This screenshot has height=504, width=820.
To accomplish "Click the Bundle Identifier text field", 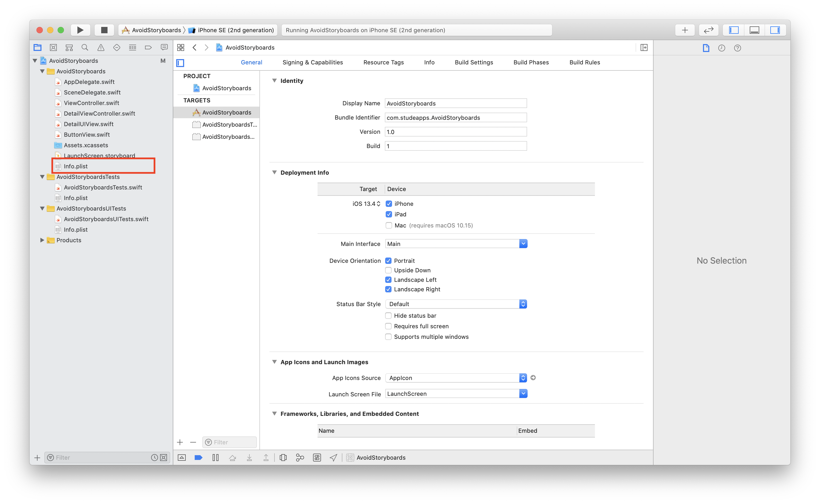I will 455,118.
